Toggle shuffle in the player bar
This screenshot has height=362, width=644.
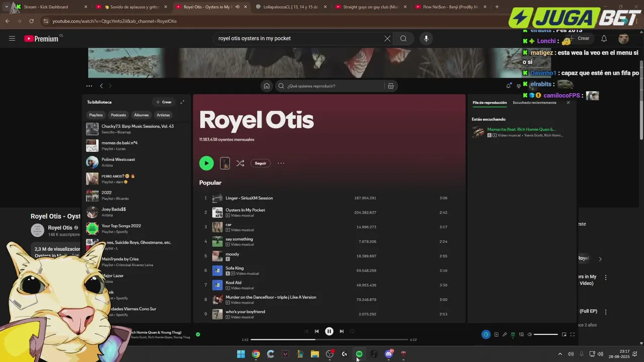306,331
